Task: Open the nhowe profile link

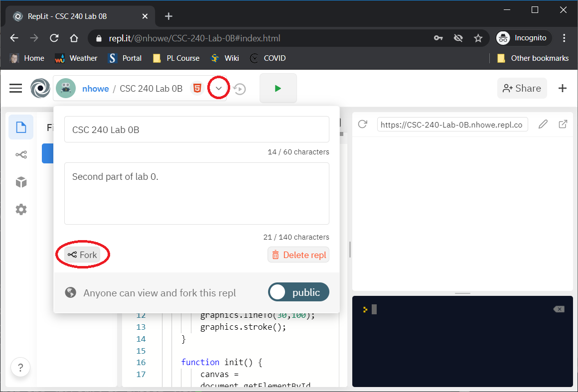Action: click(x=96, y=89)
